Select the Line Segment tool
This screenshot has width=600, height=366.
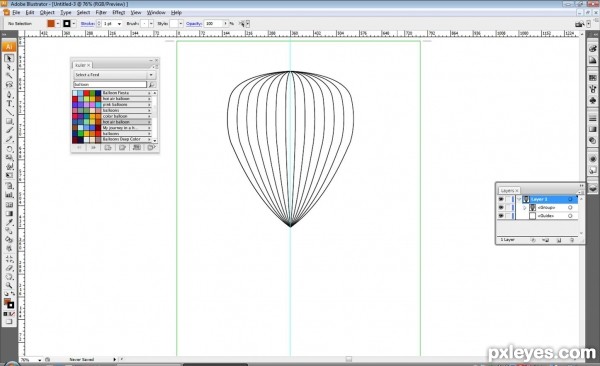(9, 112)
